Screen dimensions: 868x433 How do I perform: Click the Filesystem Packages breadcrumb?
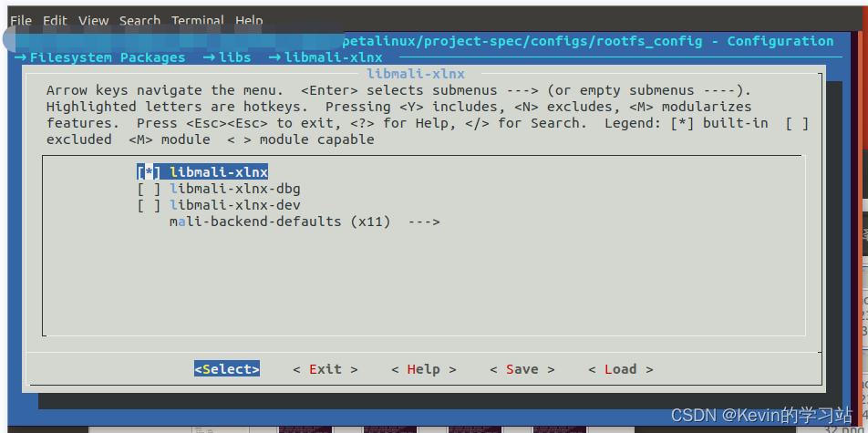pos(108,57)
